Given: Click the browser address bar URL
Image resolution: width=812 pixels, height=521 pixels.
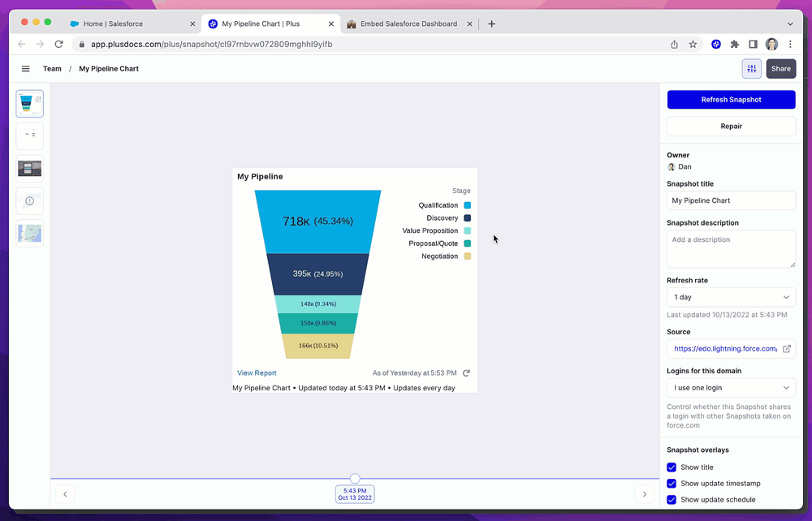Looking at the screenshot, I should click(x=211, y=45).
